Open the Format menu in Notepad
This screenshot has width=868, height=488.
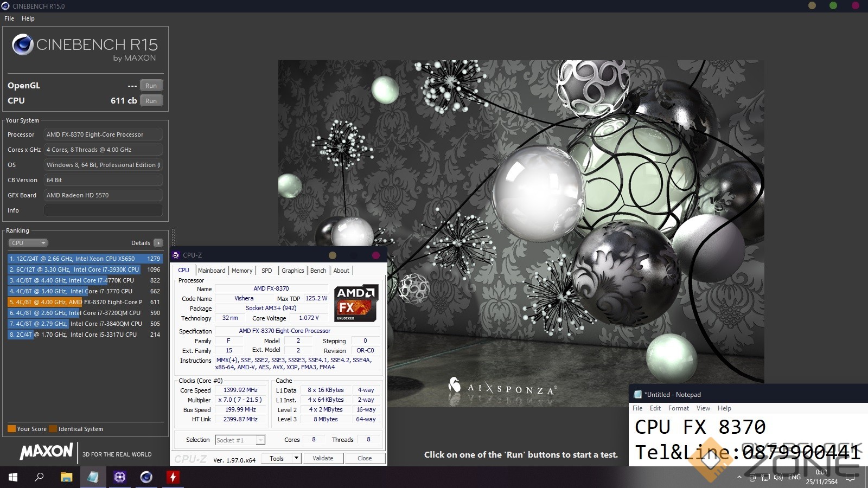pos(679,408)
